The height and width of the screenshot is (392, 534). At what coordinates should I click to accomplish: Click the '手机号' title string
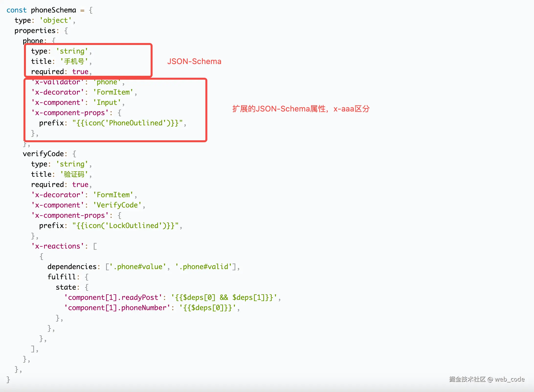click(74, 61)
